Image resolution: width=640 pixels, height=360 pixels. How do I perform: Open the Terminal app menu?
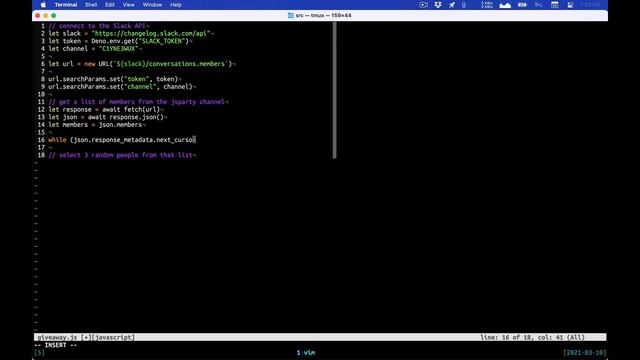point(66,5)
